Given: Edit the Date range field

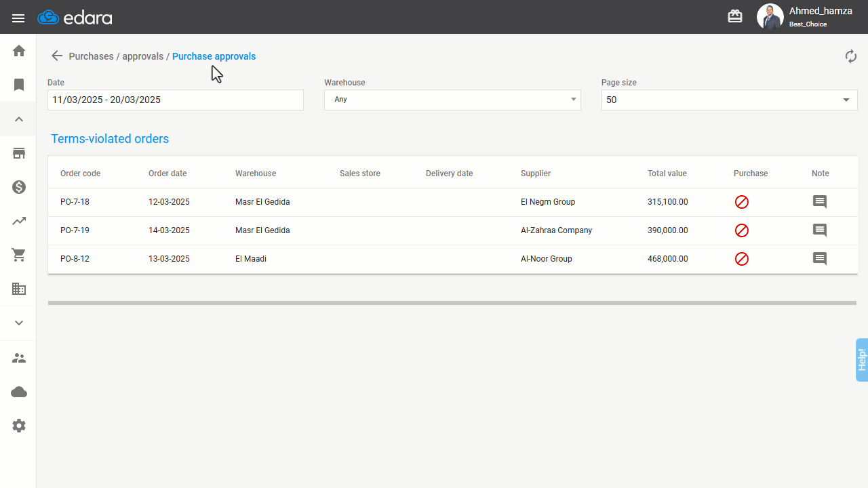Looking at the screenshot, I should 176,100.
